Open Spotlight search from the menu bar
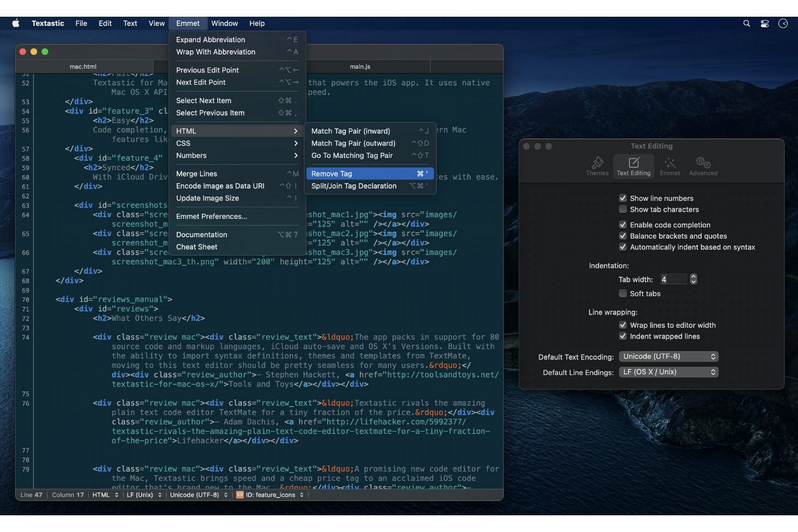The image size is (798, 532). 746,23
